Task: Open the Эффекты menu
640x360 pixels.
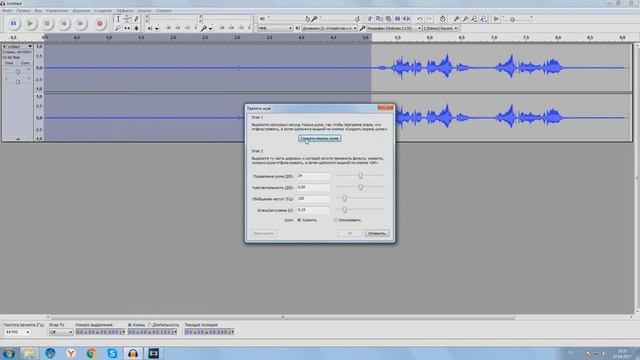Action: click(125, 11)
